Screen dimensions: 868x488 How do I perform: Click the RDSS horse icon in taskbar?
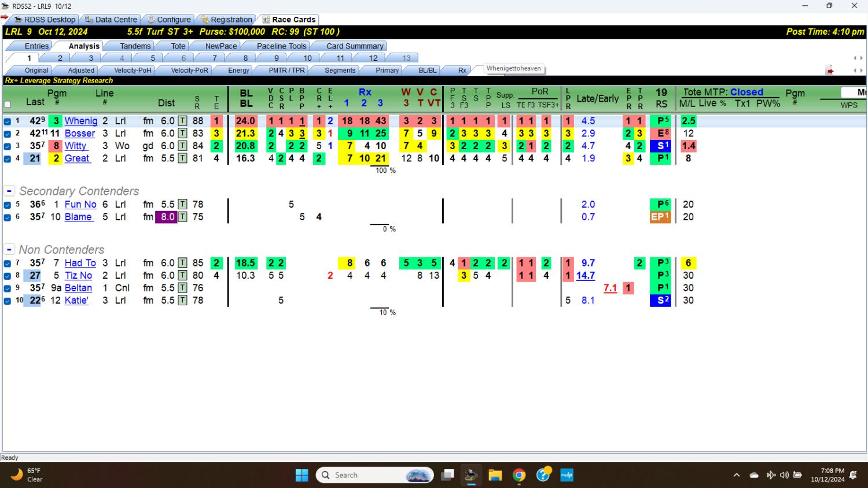tap(471, 475)
